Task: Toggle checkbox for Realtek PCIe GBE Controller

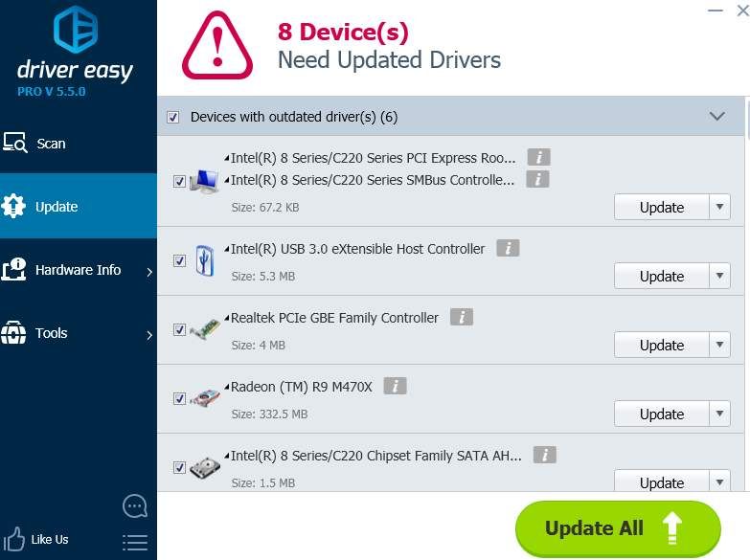Action: 179,330
